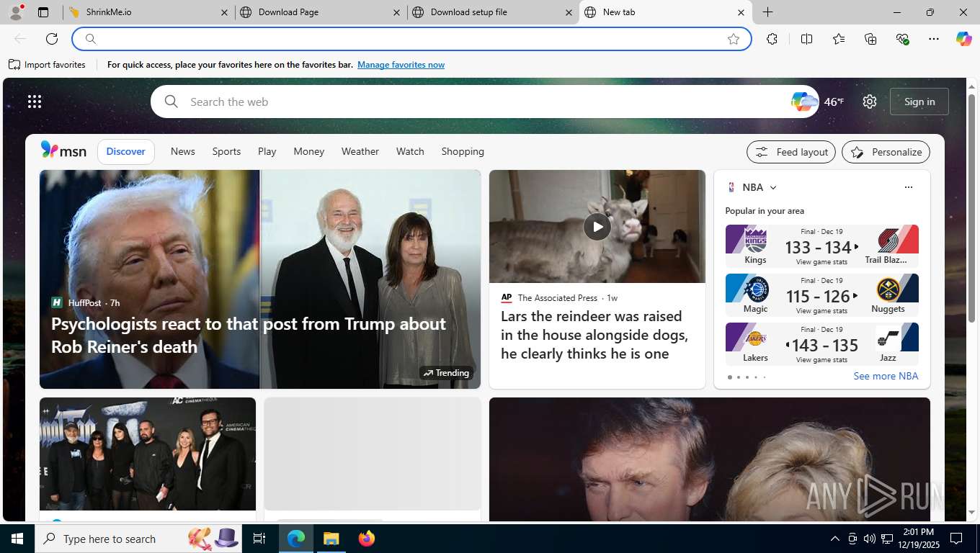This screenshot has height=553, width=980.
Task: Expand Magic vs Nuggets game arrow
Action: (x=855, y=295)
